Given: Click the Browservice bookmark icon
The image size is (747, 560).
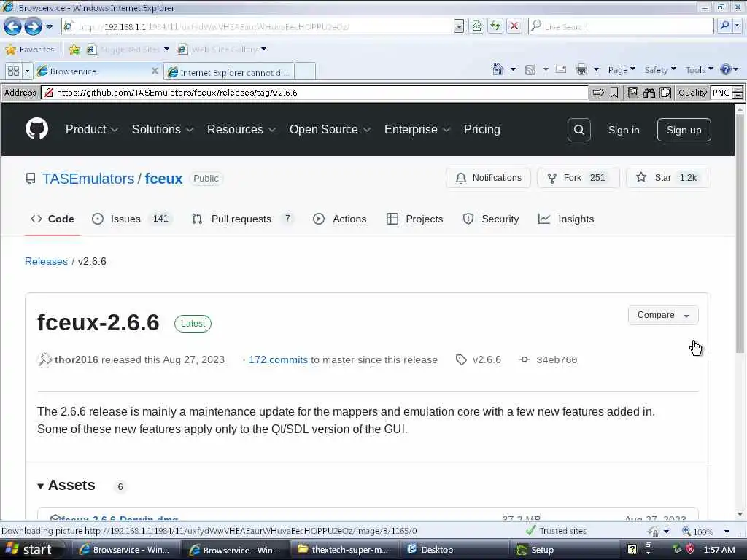Looking at the screenshot, I should pos(614,93).
